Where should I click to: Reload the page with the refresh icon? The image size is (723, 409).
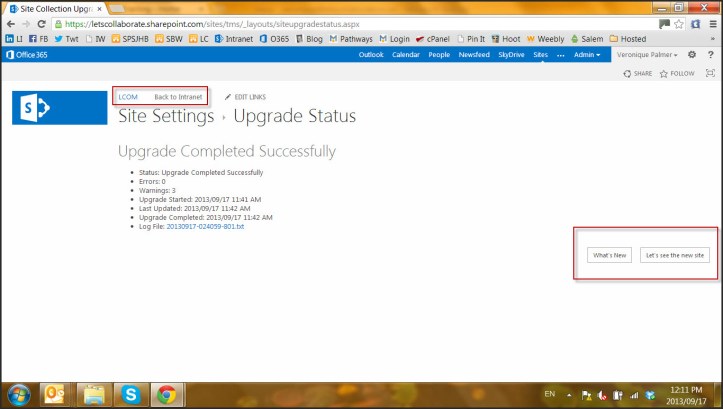pos(43,23)
